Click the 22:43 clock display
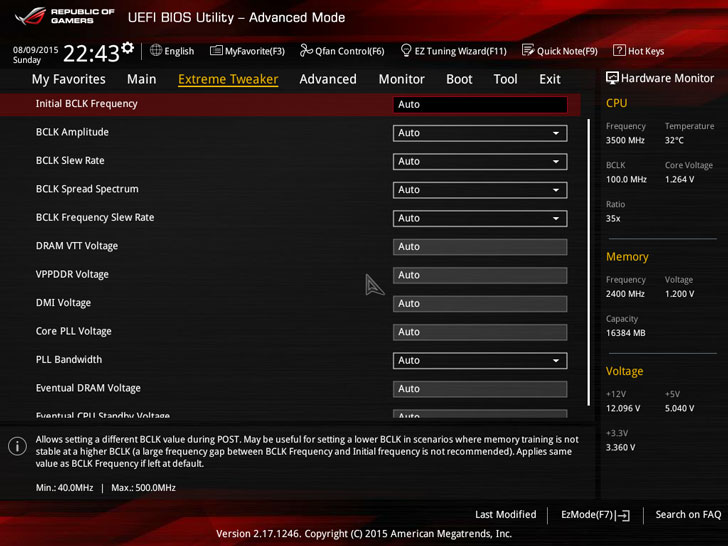This screenshot has width=728, height=546. click(x=91, y=53)
